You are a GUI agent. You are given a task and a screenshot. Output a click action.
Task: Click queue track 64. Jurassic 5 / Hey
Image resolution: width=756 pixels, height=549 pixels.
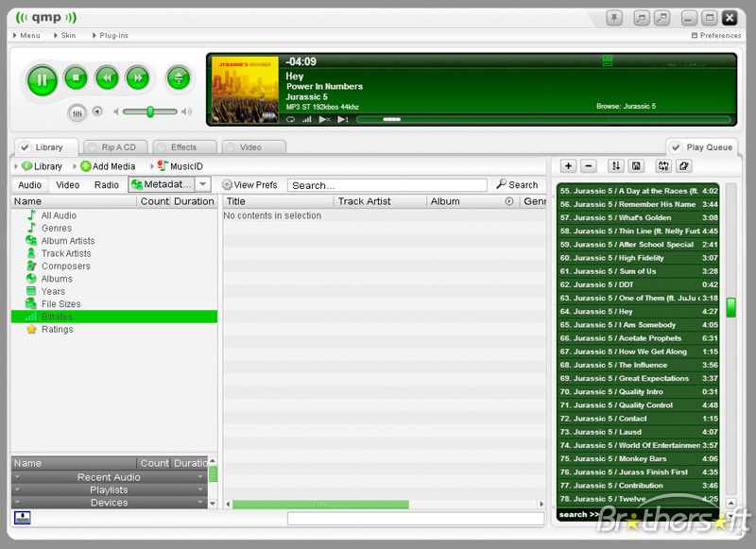[x=639, y=312]
